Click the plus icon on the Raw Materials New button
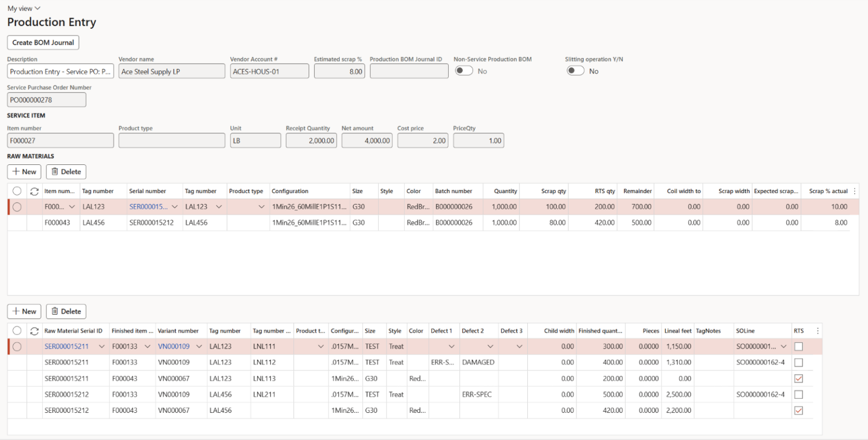Screen dimensions: 868x440 (15, 171)
